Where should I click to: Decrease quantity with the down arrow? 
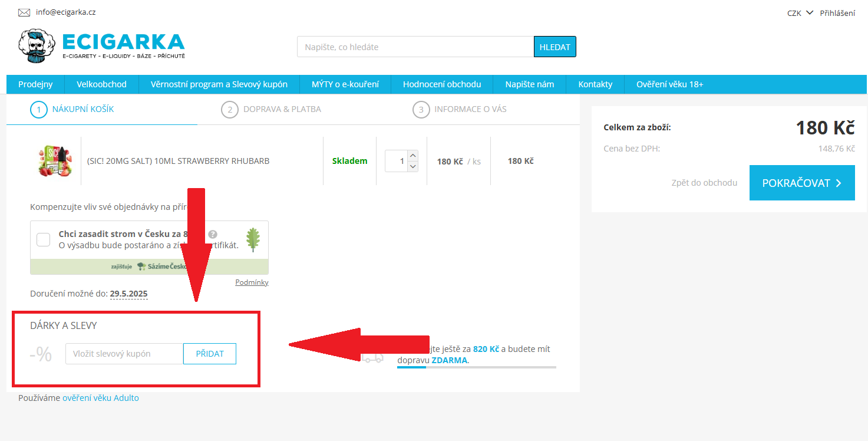(x=413, y=166)
